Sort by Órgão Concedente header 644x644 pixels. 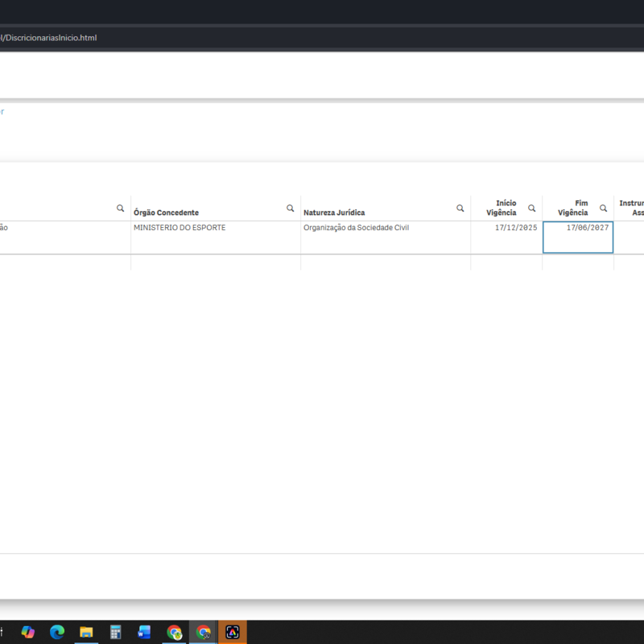tap(166, 213)
